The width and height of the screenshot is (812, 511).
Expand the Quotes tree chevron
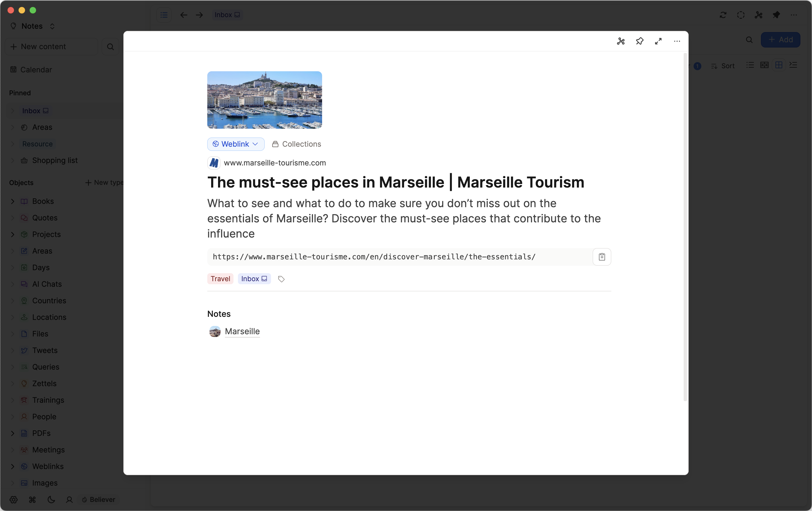click(12, 218)
